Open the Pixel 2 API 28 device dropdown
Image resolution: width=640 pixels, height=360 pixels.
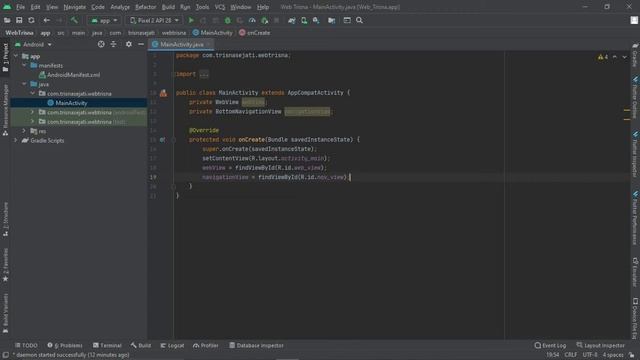pyautogui.click(x=154, y=20)
